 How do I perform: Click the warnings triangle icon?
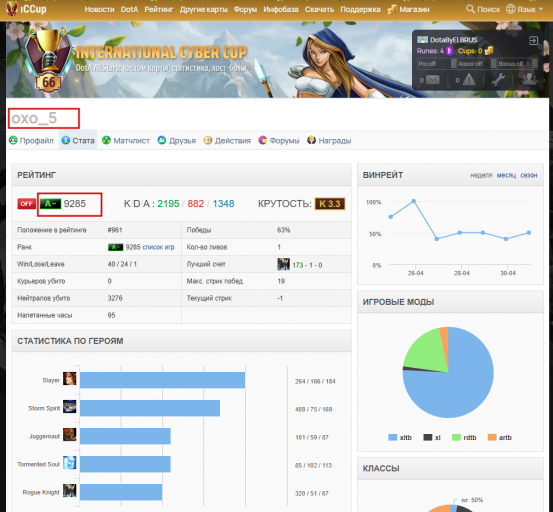[x=469, y=80]
